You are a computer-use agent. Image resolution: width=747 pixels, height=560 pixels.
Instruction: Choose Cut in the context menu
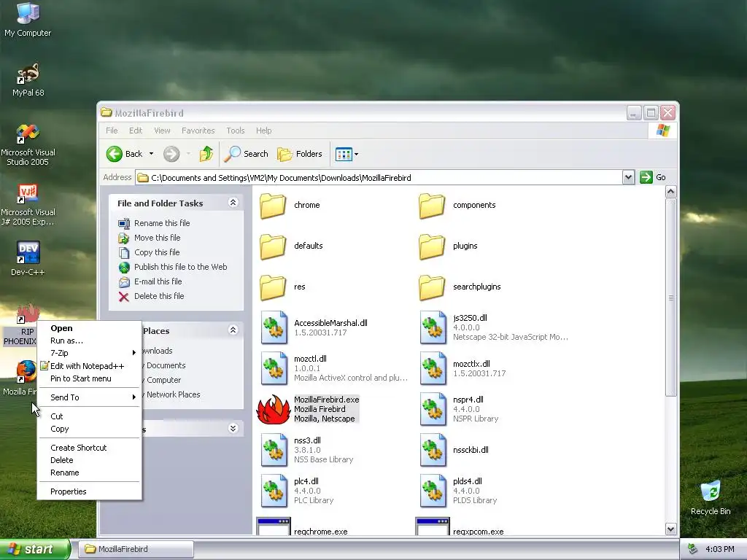point(89,416)
